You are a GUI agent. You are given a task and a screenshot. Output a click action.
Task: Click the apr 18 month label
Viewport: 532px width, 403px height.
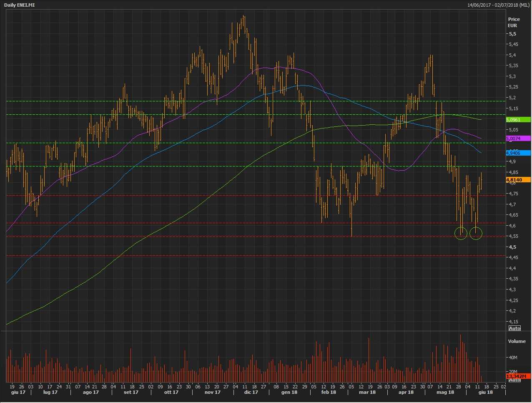coord(406,392)
